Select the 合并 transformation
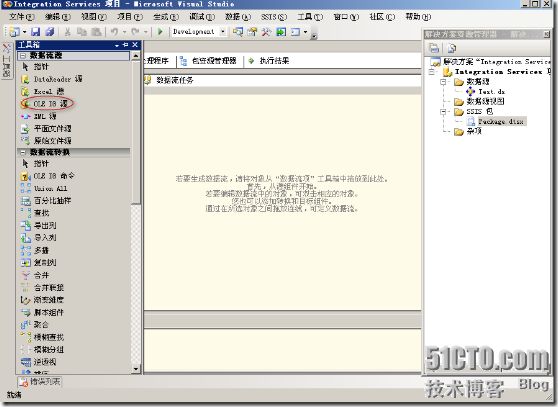Viewport: 558px width, 407px height. 35,275
